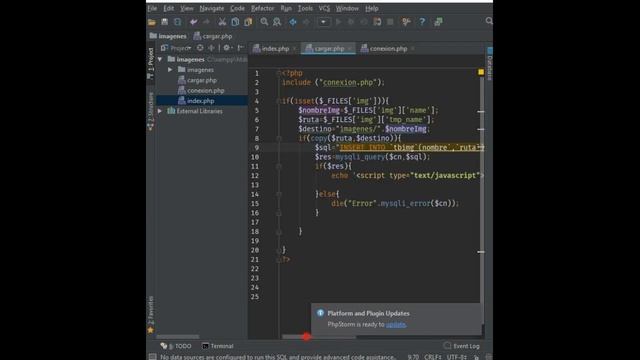Click the blue Help question-mark icon

coord(422,22)
